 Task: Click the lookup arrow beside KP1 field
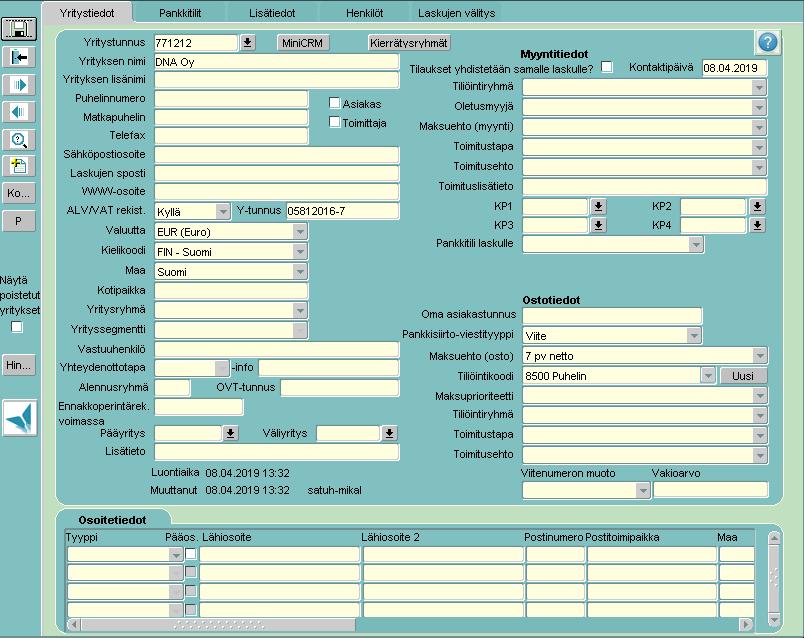(598, 206)
